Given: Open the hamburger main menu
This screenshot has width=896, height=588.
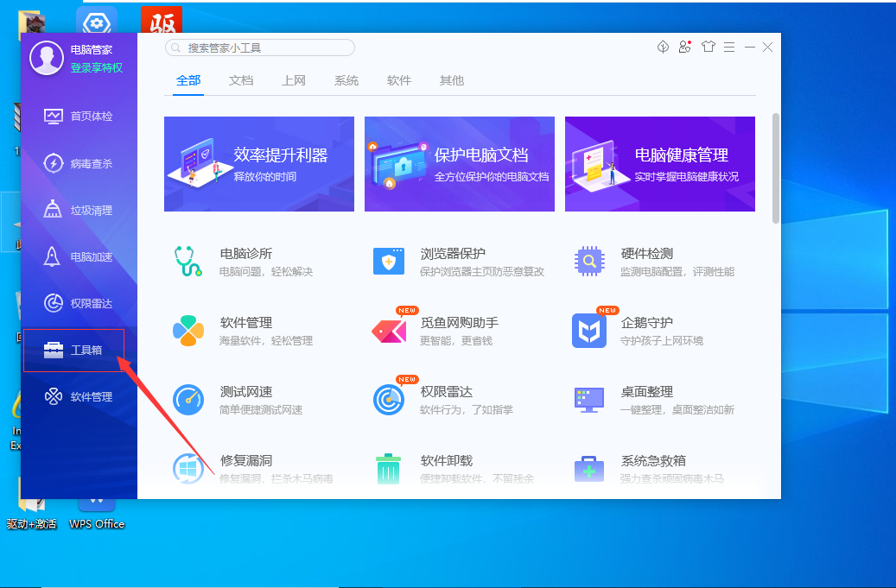Looking at the screenshot, I should [729, 47].
